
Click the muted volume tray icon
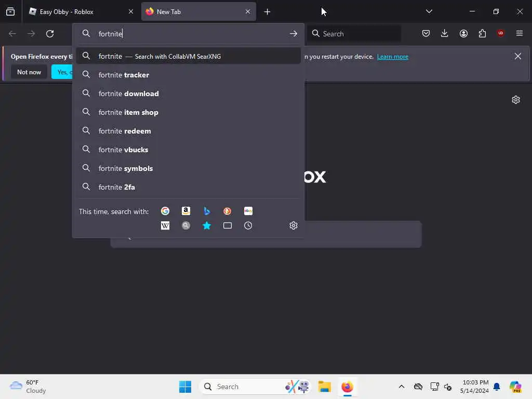[448, 387]
